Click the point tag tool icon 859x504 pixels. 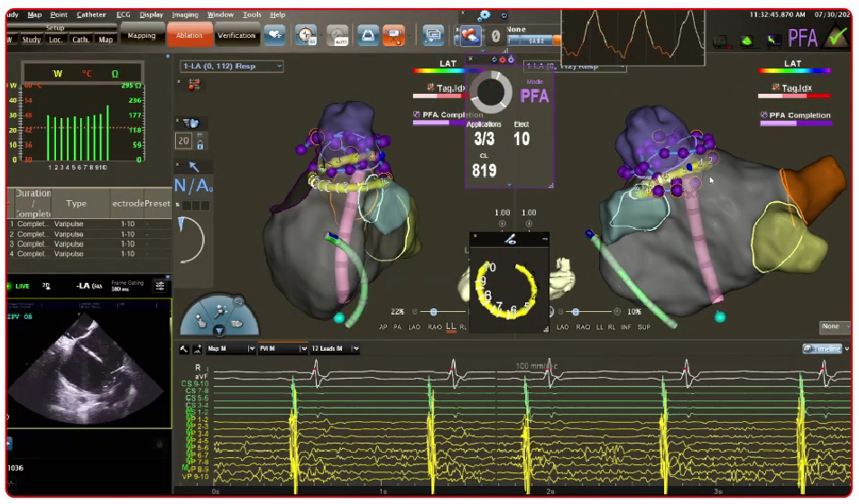[x=194, y=83]
